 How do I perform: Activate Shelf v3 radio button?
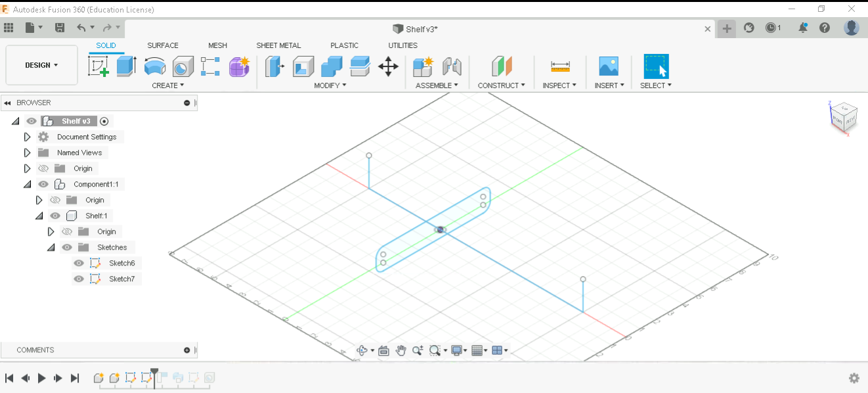[x=104, y=121]
